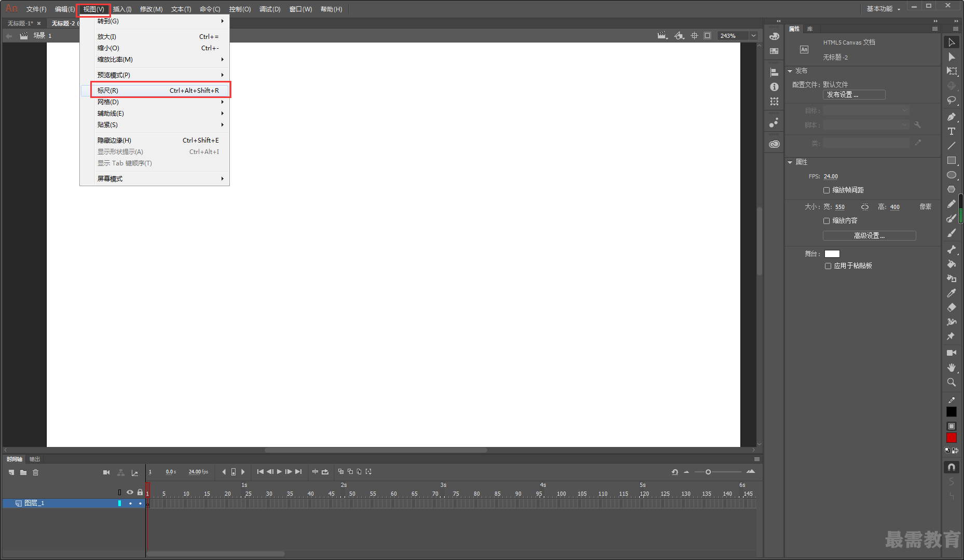Open the 基本功能 workspace dropdown

[884, 9]
